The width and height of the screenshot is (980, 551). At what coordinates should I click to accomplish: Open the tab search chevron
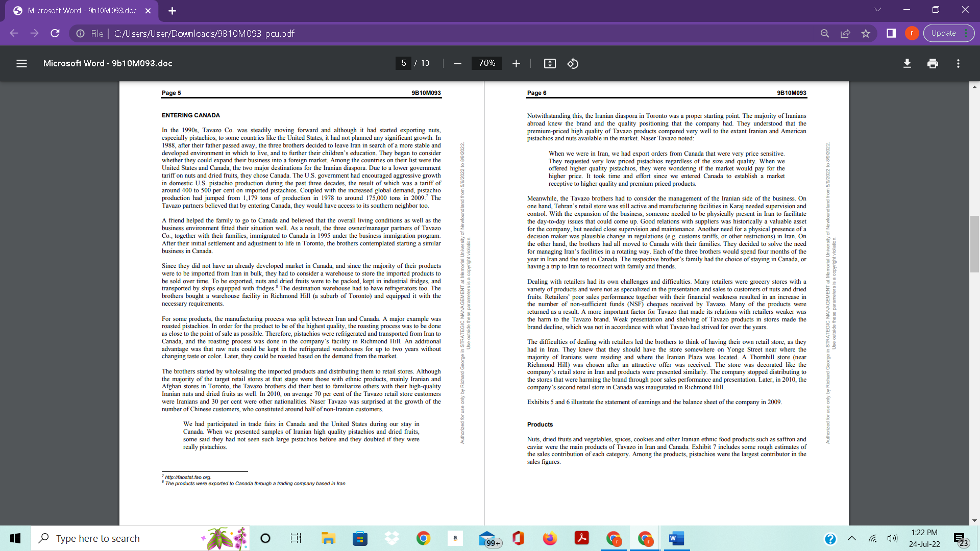(x=877, y=9)
